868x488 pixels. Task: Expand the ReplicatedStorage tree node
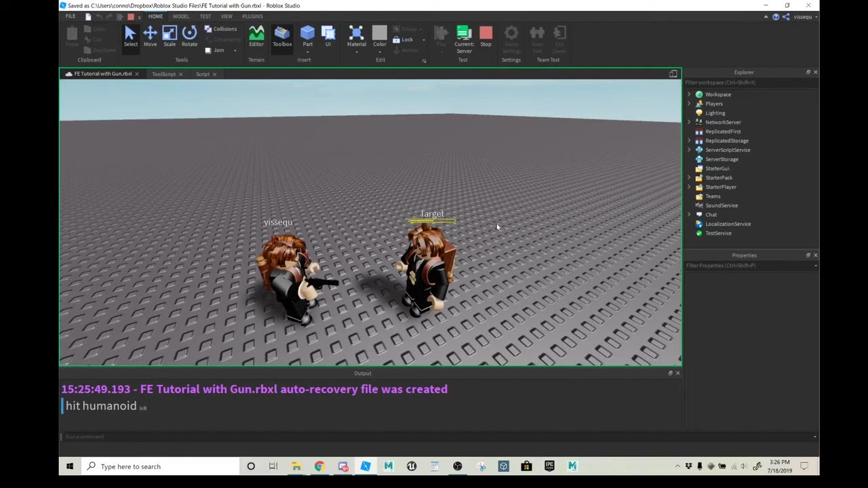[x=689, y=141]
